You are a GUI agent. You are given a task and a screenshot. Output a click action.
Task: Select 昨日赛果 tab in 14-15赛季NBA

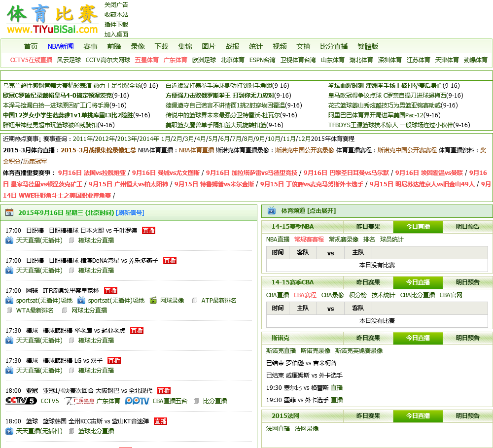pos(368,227)
